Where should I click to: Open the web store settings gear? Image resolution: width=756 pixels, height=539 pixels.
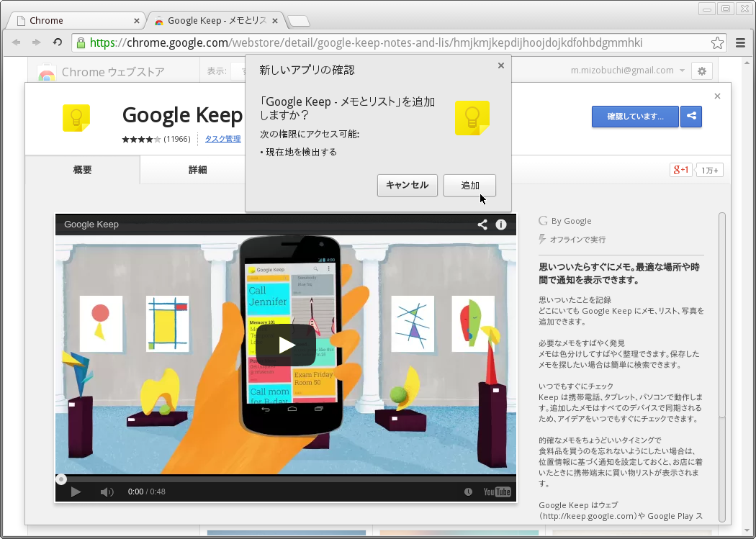tap(701, 71)
